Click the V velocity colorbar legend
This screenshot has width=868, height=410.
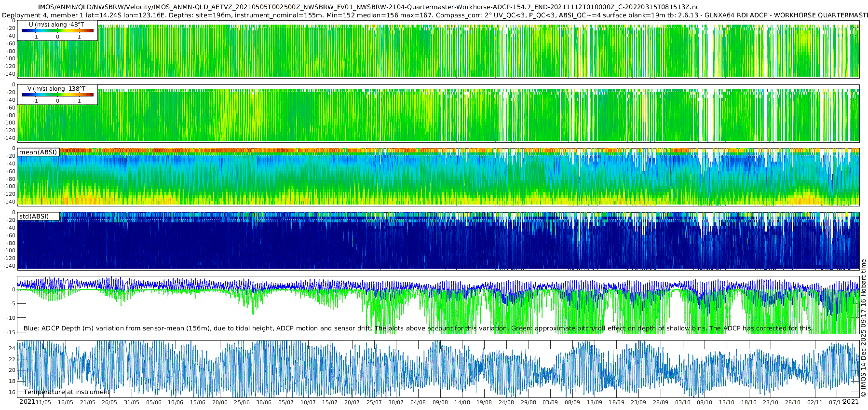pos(57,95)
